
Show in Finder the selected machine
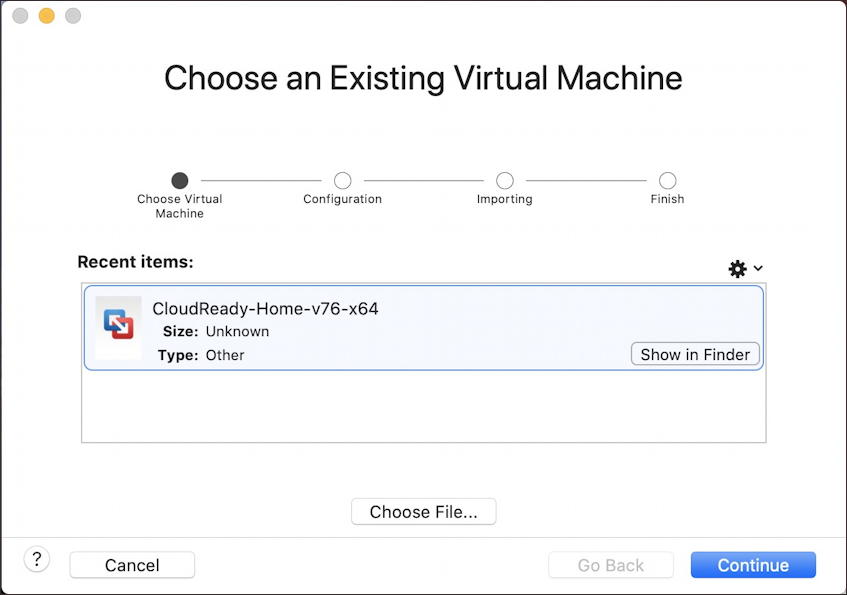tap(695, 354)
